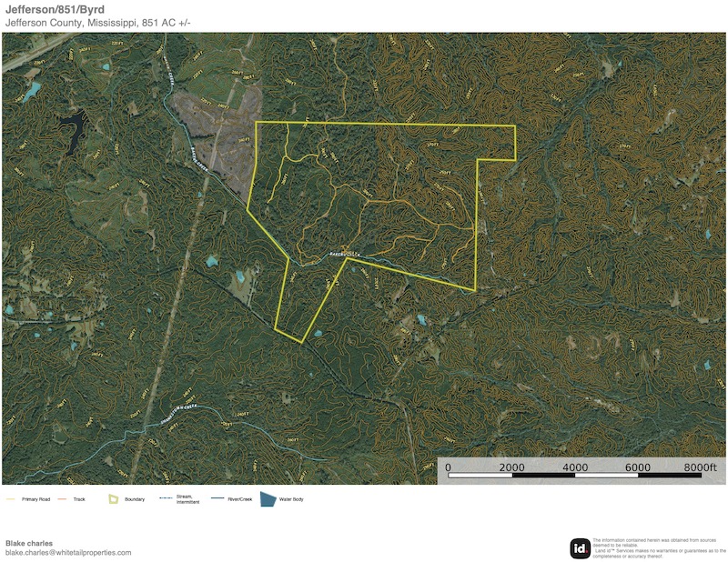The width and height of the screenshot is (728, 562).
Task: Click the 2000 mark on scale bar
Action: 512,467
